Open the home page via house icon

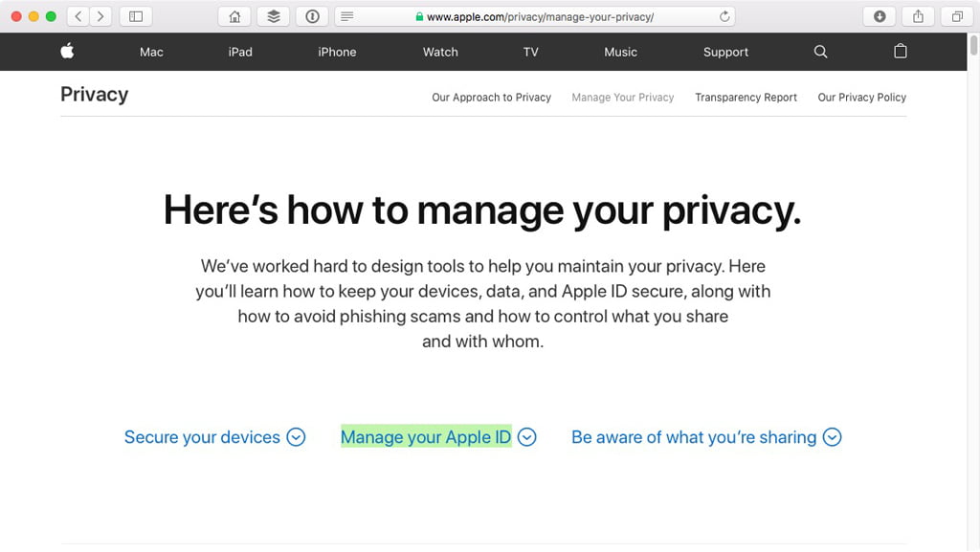pos(234,16)
